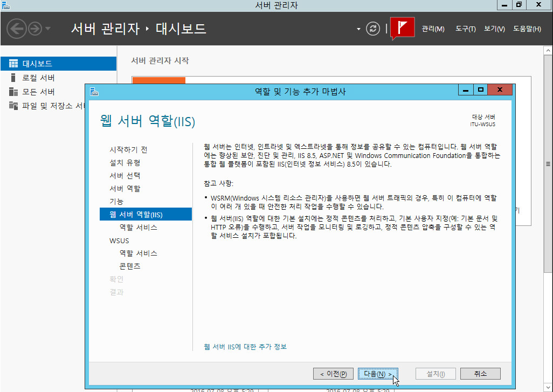553x392 pixels.
Task: Go to 서버 역할 wizard step
Action: 125,189
